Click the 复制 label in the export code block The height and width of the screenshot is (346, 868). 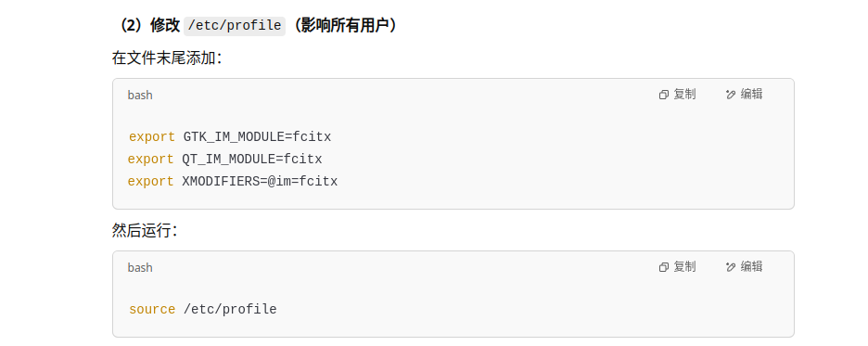(x=684, y=94)
